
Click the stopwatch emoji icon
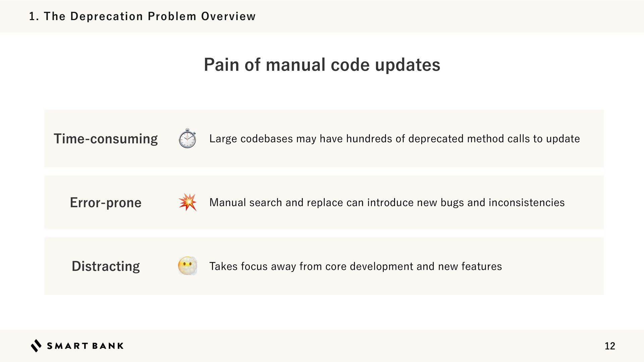click(187, 138)
